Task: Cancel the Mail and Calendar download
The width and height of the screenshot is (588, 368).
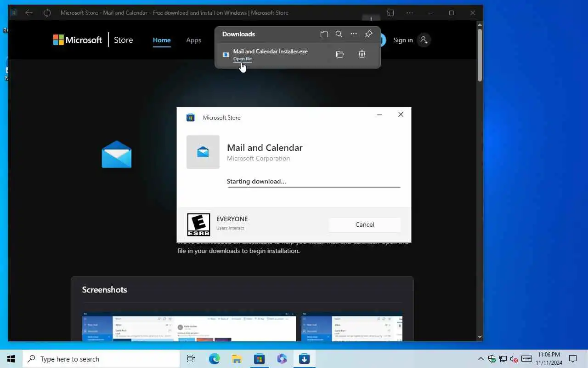Action: point(365,224)
